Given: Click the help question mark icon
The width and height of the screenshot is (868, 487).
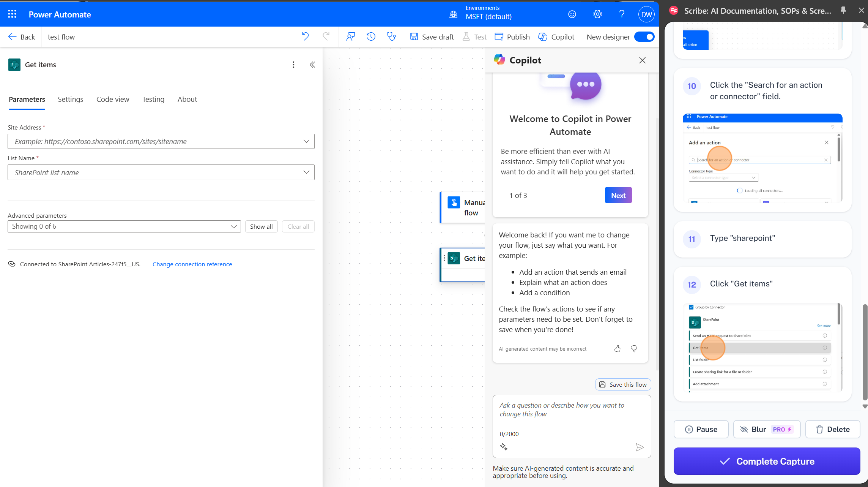Looking at the screenshot, I should click(x=622, y=14).
